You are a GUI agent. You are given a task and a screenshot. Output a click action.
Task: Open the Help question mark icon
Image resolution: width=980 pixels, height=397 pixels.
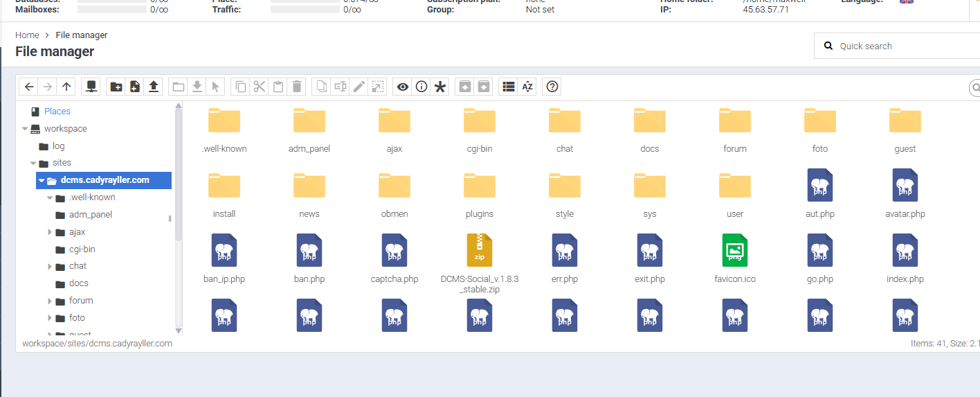552,87
